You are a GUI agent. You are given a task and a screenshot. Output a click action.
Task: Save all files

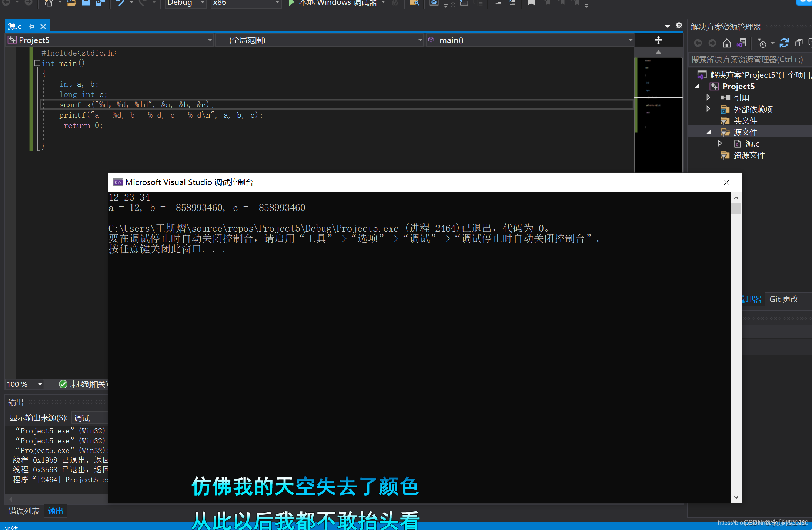(100, 3)
